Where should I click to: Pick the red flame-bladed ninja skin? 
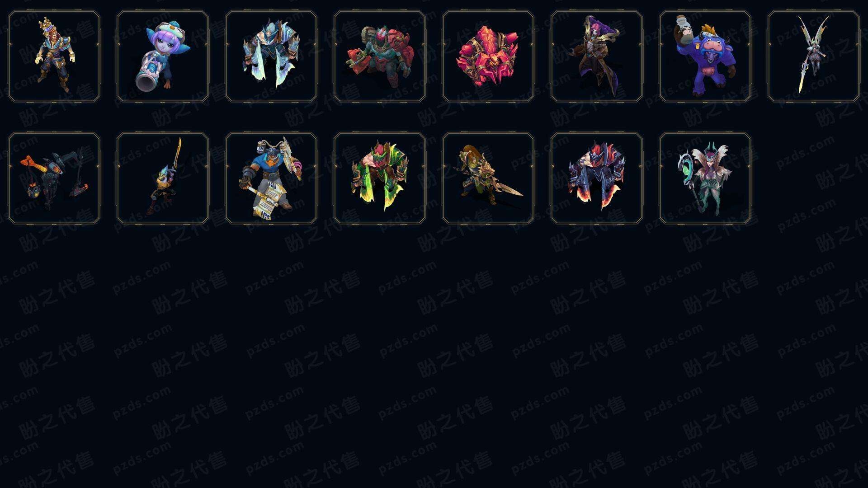pos(597,178)
